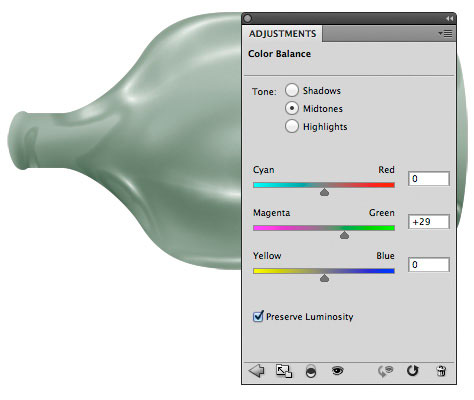474x400 pixels.
Task: Click the ADJUSTMENTS tab
Action: tap(282, 34)
